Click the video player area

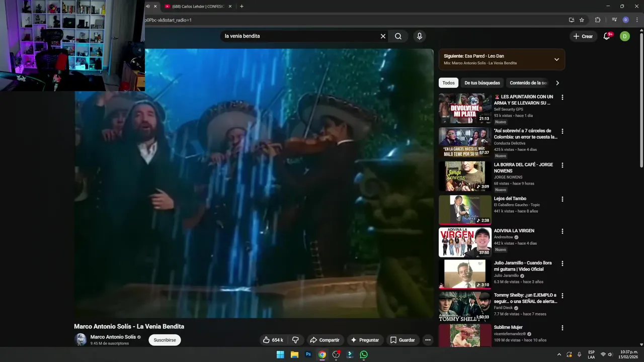[x=254, y=184]
